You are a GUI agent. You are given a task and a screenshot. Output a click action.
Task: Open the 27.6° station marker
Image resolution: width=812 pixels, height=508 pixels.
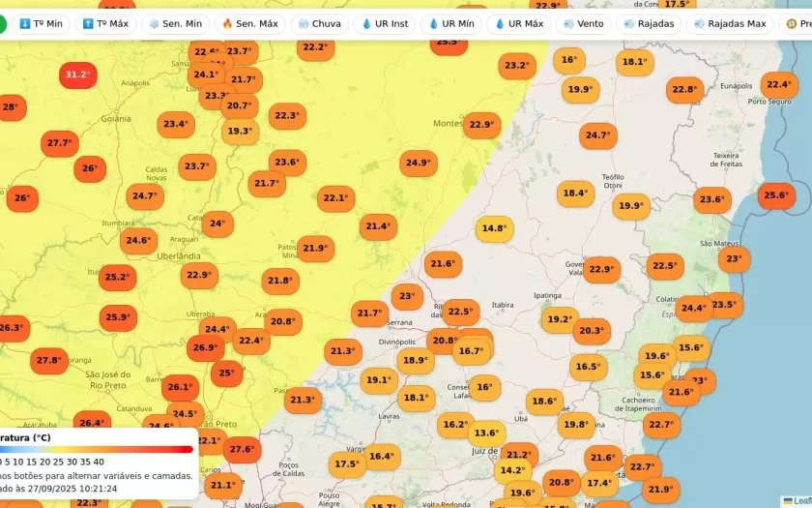pos(242,450)
